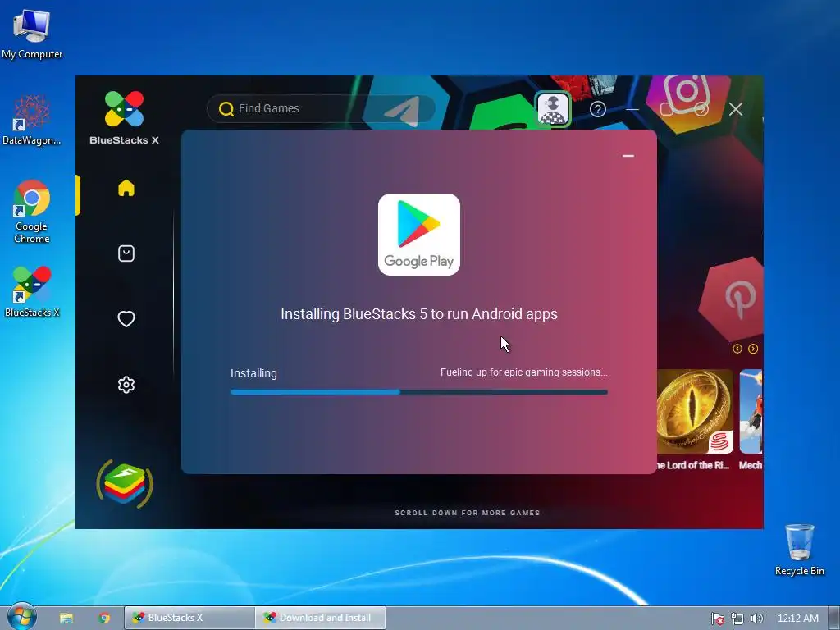840x630 pixels.
Task: Open the help question mark icon
Action: click(x=598, y=109)
